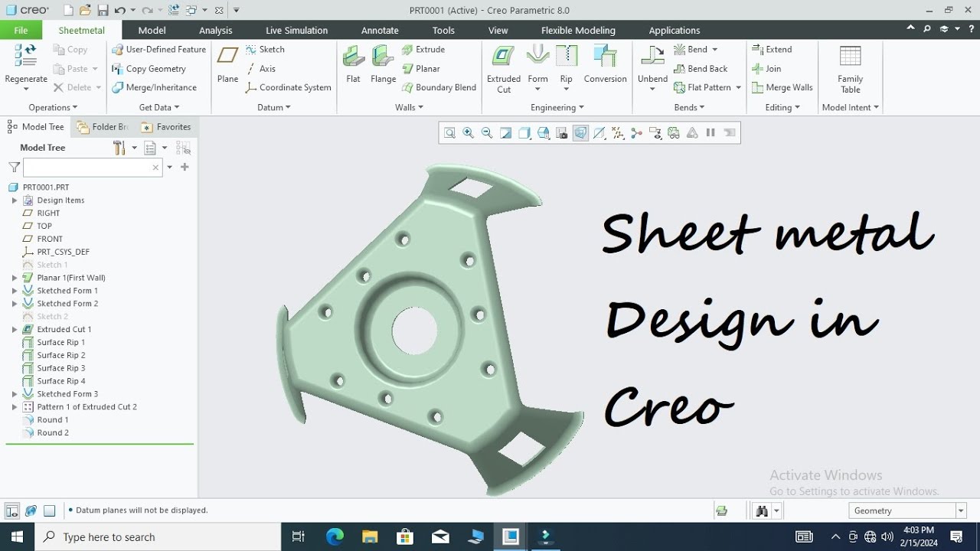
Task: Click the Regenerate icon
Action: coord(25,55)
